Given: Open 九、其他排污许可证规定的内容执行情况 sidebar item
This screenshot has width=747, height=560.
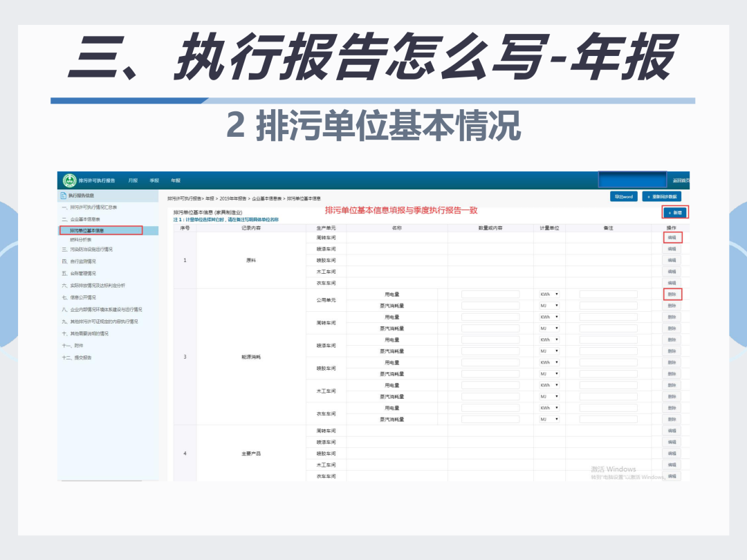Looking at the screenshot, I should click(100, 322).
